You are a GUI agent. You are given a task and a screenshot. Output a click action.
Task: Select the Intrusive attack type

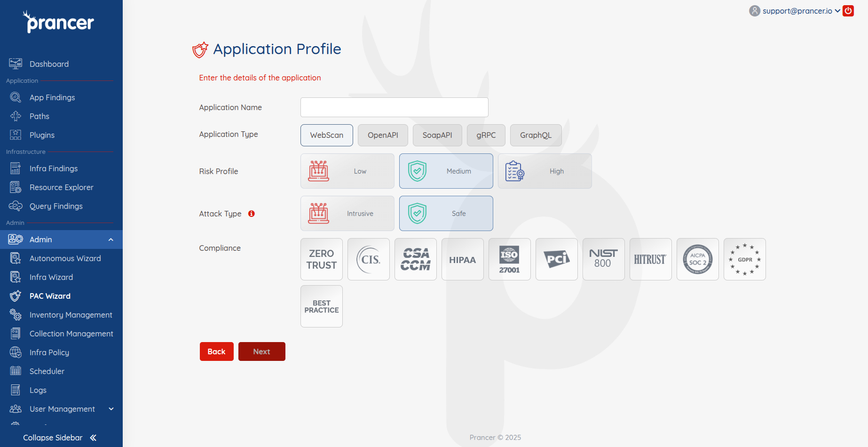[347, 214]
